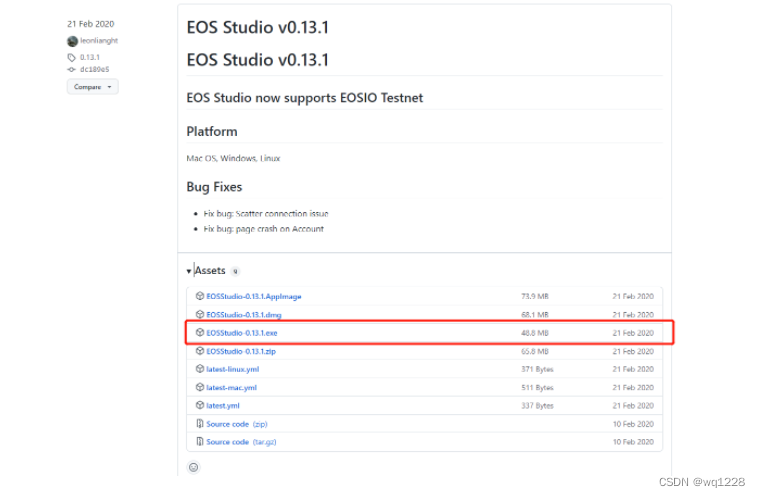Download EOSStudio-0.13.1.zip archive
The image size is (760, 497).
coord(241,351)
